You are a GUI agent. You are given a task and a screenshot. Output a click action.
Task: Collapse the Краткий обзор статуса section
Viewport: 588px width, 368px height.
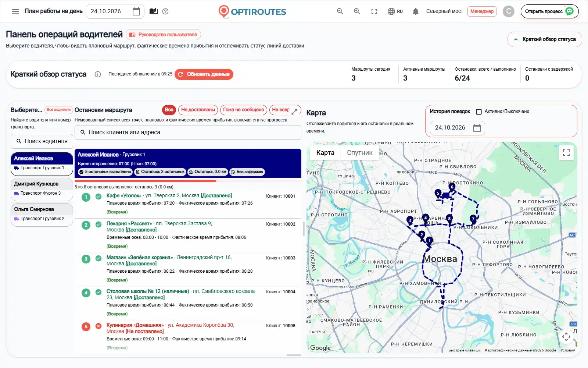pos(545,39)
